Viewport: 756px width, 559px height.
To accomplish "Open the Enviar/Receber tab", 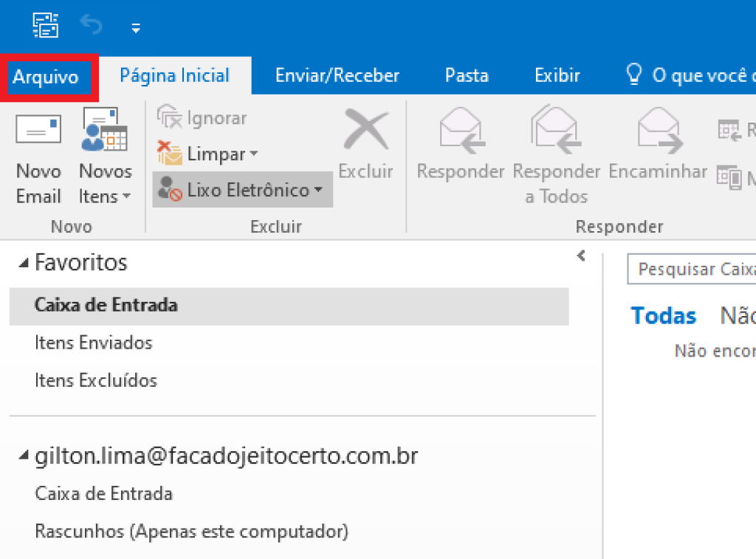I will click(x=337, y=76).
